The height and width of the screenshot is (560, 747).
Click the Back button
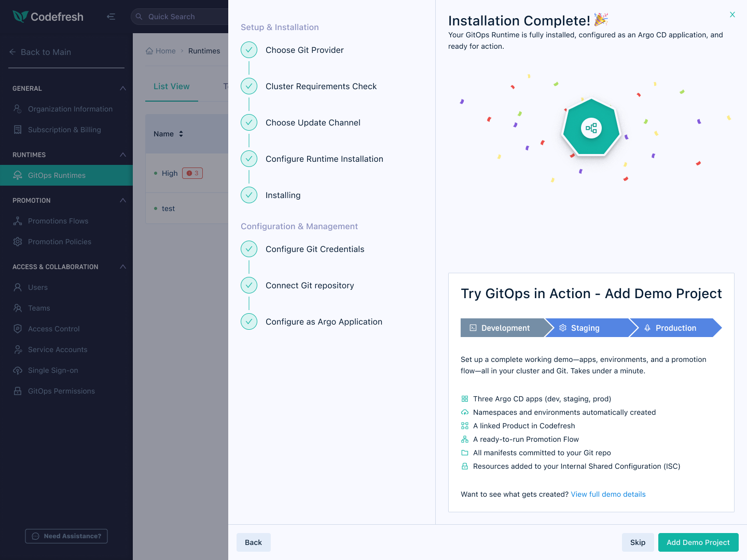click(x=254, y=542)
